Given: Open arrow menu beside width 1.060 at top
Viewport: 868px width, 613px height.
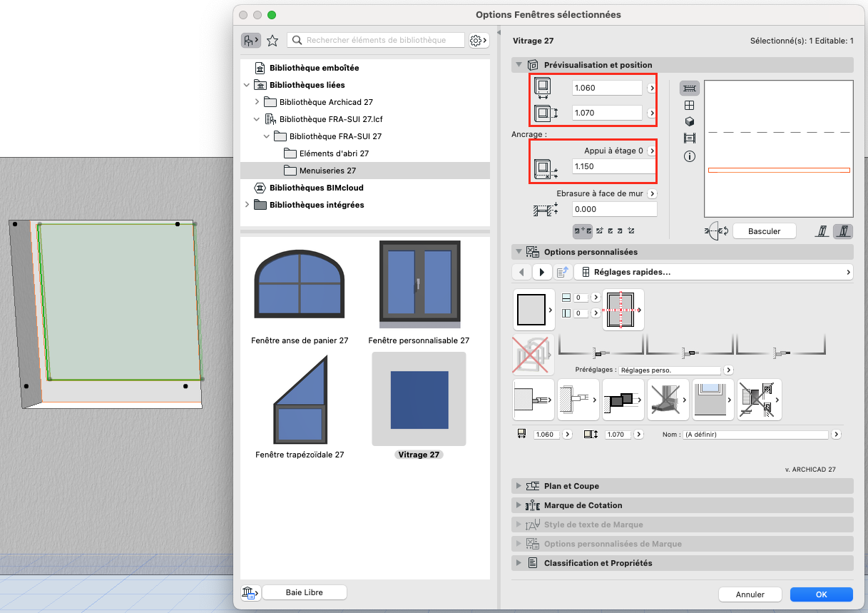Looking at the screenshot, I should point(651,88).
